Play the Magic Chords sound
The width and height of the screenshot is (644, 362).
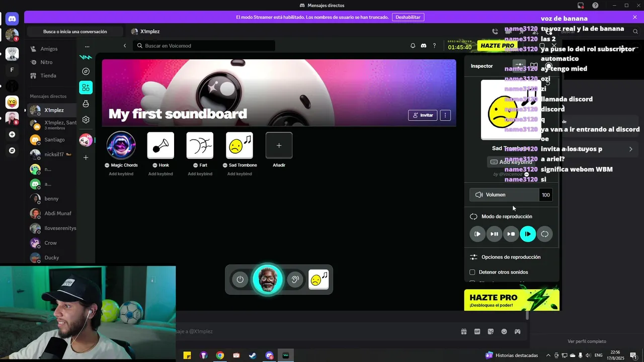coord(121,145)
